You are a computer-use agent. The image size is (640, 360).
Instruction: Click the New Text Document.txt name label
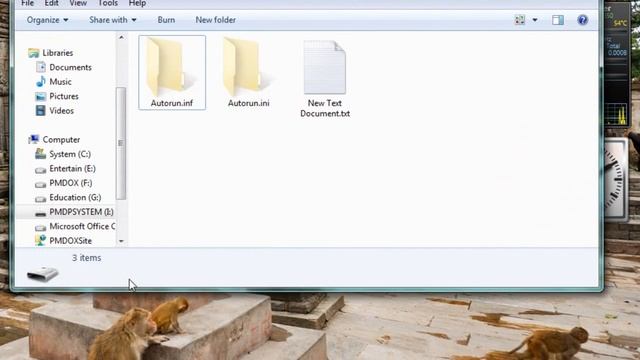(325, 109)
